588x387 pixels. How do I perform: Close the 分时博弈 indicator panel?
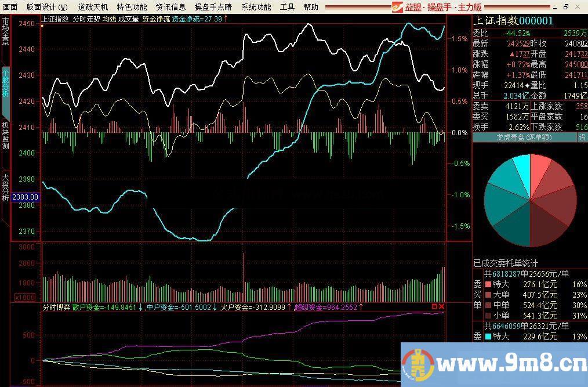click(442, 306)
